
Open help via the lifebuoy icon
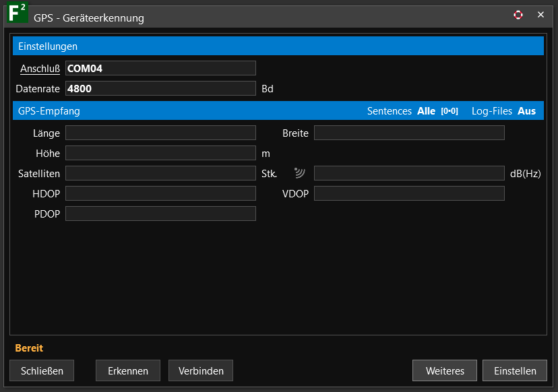(x=518, y=15)
